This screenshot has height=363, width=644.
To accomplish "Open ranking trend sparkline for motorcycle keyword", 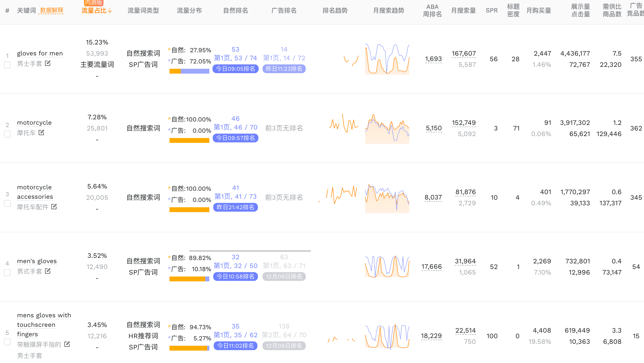I will coord(344,124).
